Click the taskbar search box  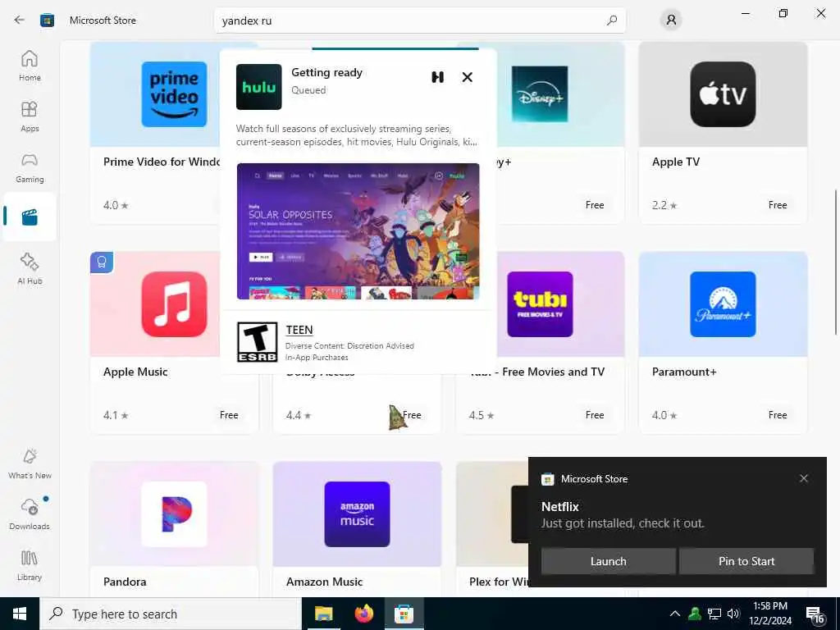coord(171,614)
